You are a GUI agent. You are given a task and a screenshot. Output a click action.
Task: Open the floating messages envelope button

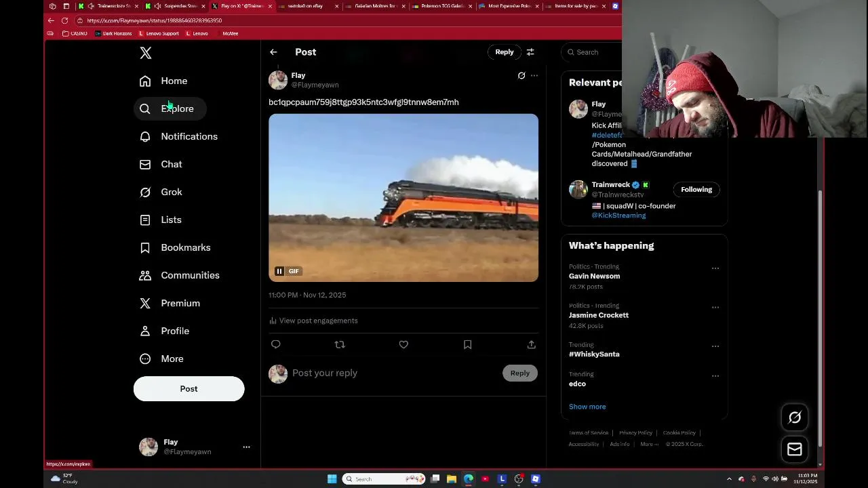pyautogui.click(x=795, y=449)
